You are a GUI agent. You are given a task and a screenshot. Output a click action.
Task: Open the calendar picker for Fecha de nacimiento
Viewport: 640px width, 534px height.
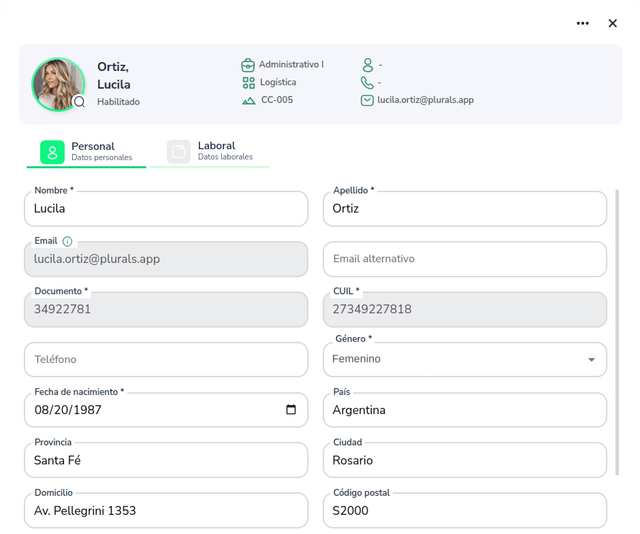[291, 409]
